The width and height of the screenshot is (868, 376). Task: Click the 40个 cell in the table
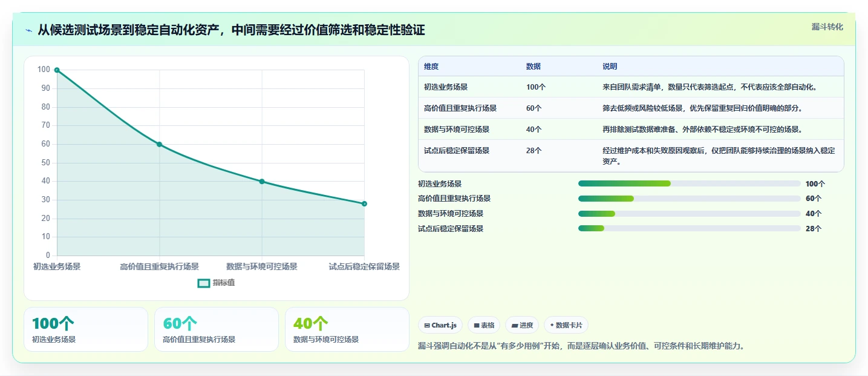pyautogui.click(x=534, y=130)
